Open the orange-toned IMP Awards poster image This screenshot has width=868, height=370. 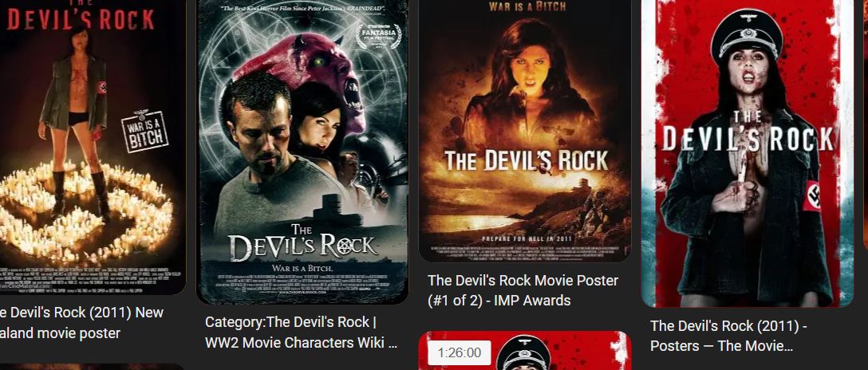525,131
